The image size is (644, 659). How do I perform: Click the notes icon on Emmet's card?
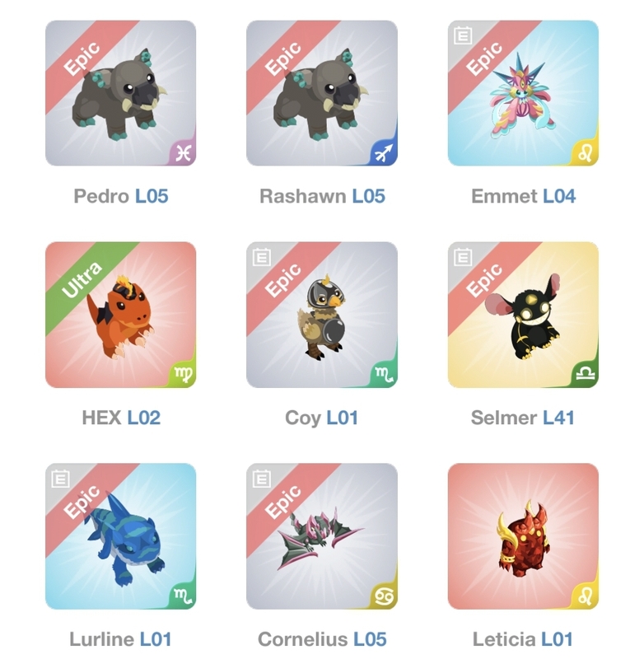coord(463,35)
